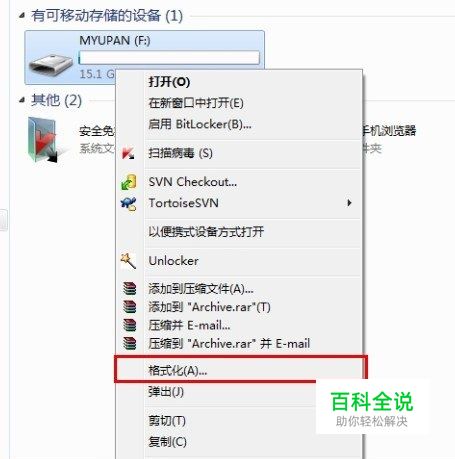Click the WinRAR icon beside 添加到压缩文件

click(x=129, y=288)
